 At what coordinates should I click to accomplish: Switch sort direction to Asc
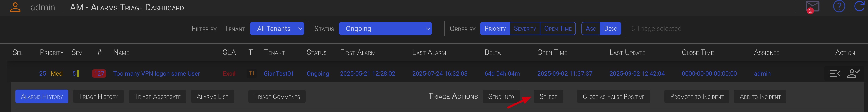point(591,29)
